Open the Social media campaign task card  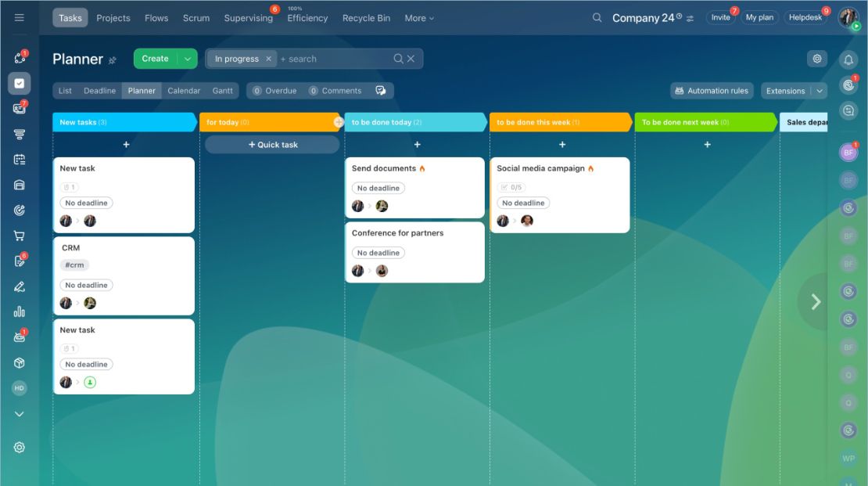tap(560, 195)
